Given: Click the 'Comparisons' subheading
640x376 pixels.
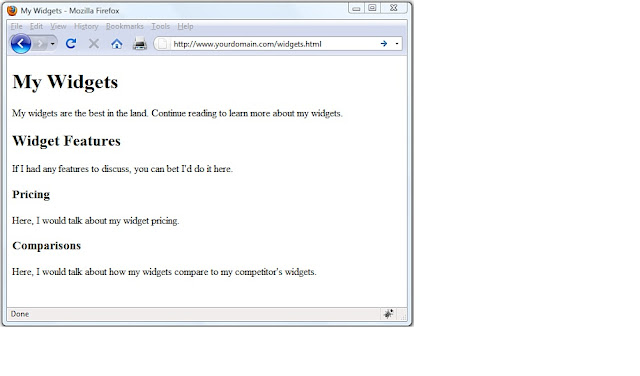Looking at the screenshot, I should point(47,245).
